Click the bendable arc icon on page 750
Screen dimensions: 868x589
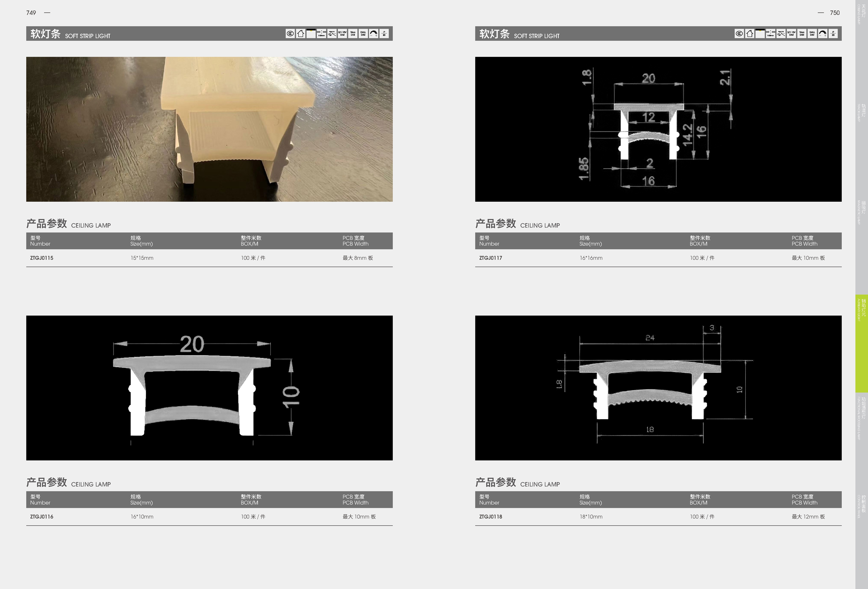(x=823, y=34)
